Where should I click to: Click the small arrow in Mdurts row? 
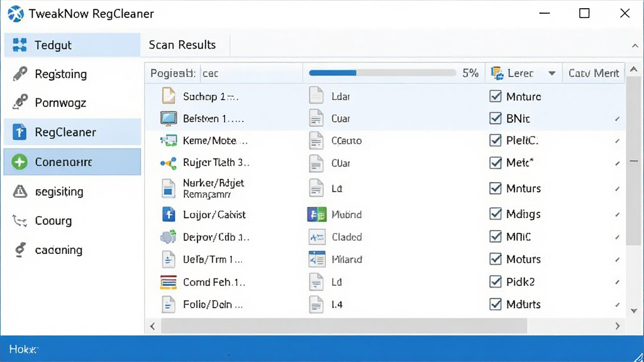pos(618,305)
